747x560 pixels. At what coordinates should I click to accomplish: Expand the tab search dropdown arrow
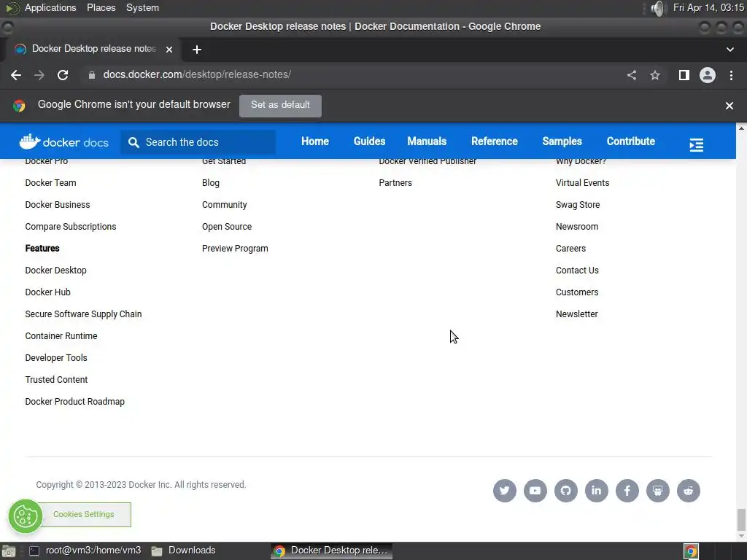coord(729,50)
